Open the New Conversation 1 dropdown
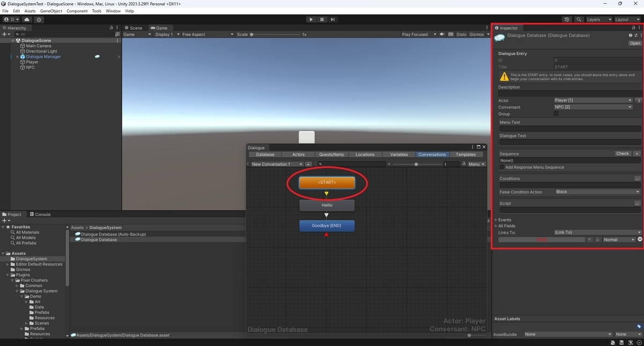This screenshot has height=346, width=644. pyautogui.click(x=276, y=164)
